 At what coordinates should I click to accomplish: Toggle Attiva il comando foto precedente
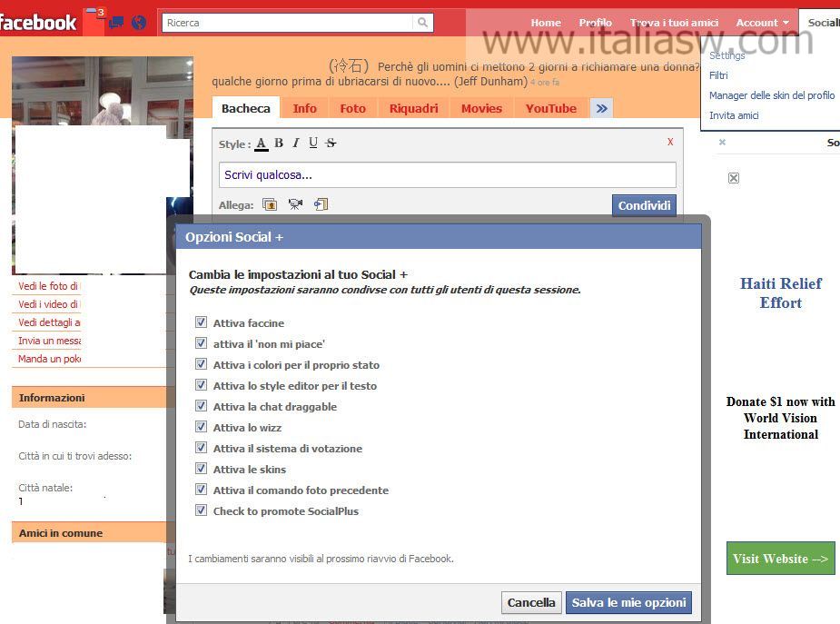[x=201, y=489]
